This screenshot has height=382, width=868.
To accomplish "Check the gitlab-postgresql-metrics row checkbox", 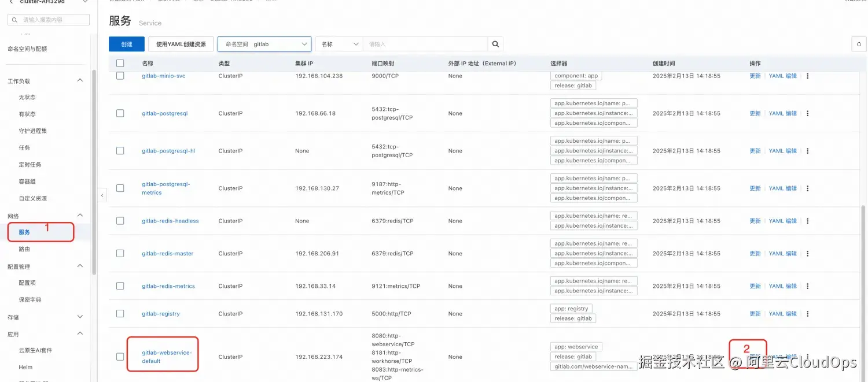I will [120, 188].
